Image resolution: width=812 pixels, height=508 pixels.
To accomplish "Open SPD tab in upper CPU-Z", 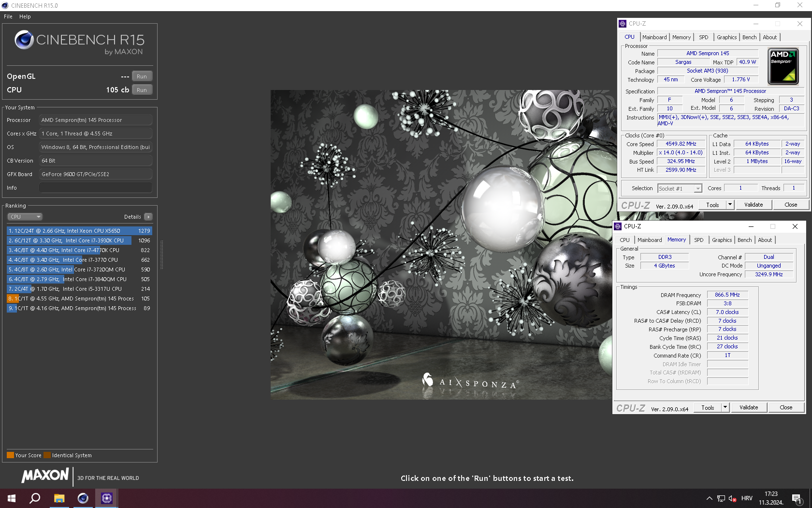I will pos(704,37).
